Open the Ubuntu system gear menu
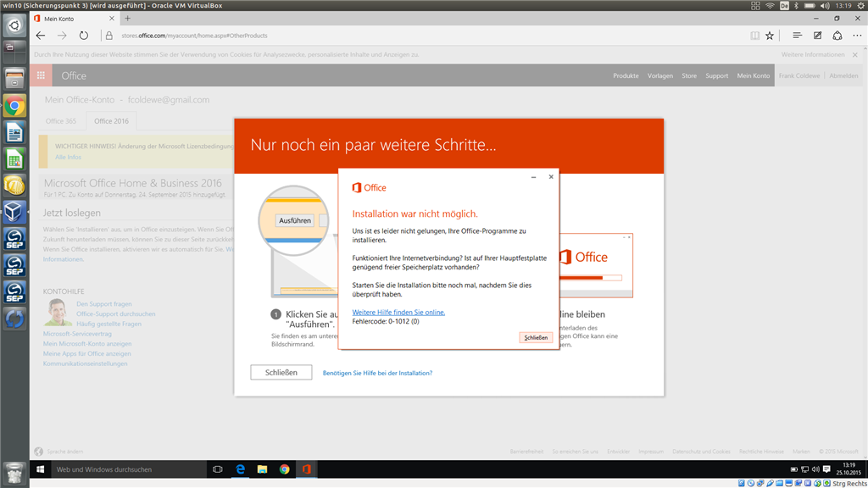This screenshot has width=868, height=488. pos(861,6)
